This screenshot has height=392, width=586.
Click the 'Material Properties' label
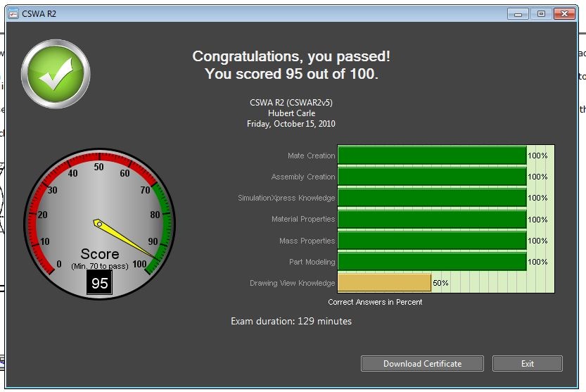click(x=303, y=219)
